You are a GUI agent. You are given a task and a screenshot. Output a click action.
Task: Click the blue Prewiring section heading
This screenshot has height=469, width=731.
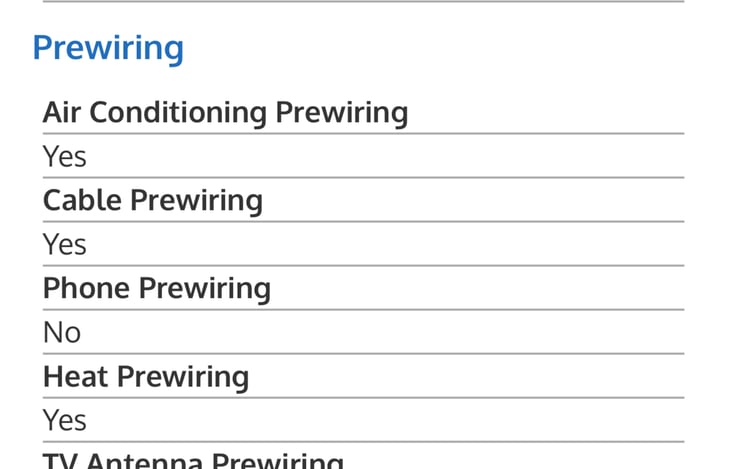click(108, 47)
